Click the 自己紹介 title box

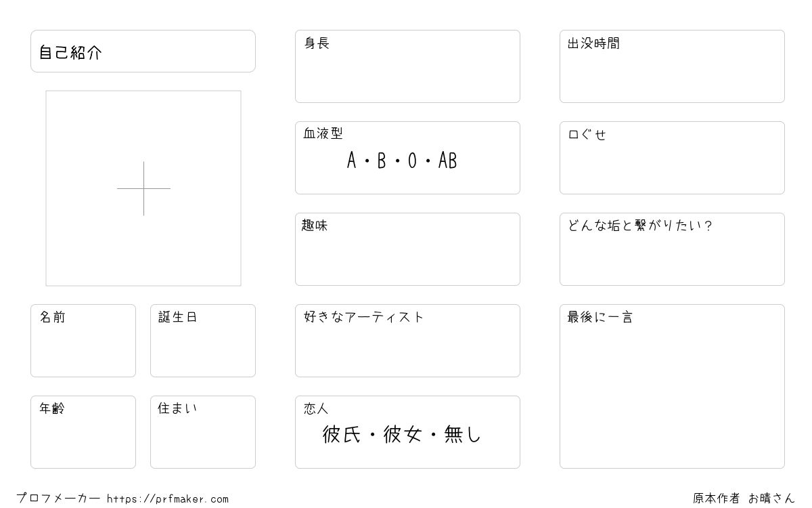click(x=143, y=51)
